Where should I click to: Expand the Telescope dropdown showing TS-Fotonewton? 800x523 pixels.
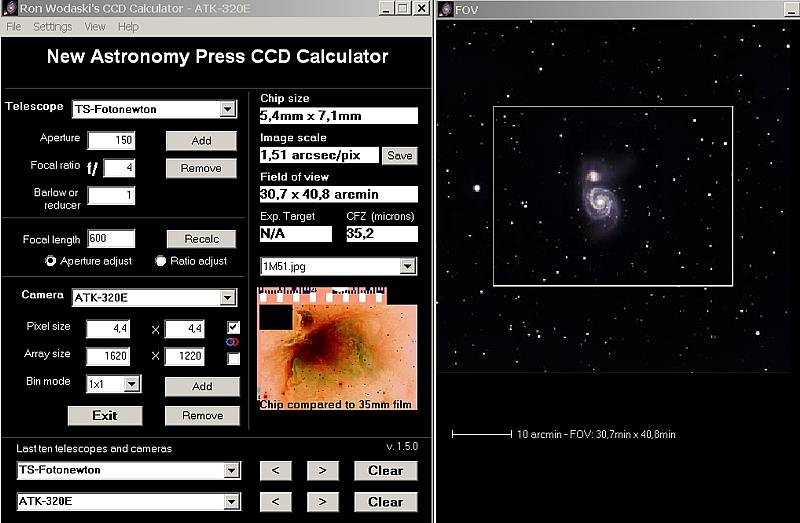pyautogui.click(x=227, y=109)
